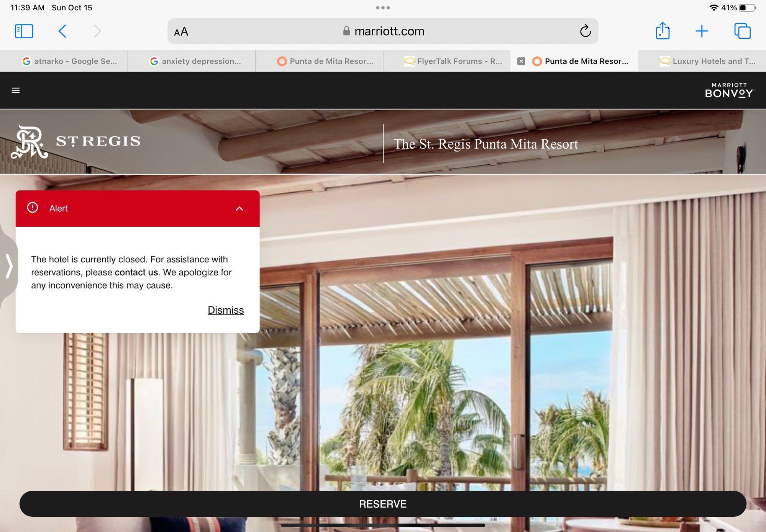The image size is (766, 532).
Task: Close the Punta de Mita tab
Action: [x=522, y=61]
